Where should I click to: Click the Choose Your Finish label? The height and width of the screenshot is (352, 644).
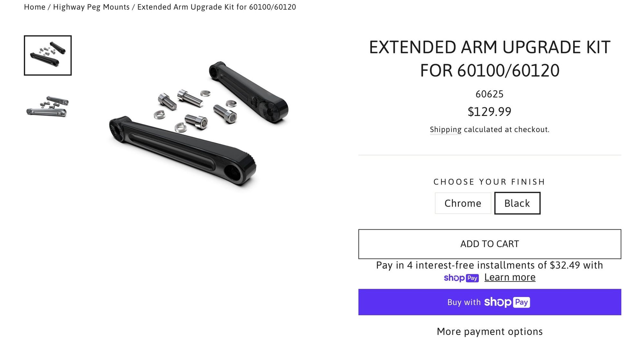click(489, 182)
